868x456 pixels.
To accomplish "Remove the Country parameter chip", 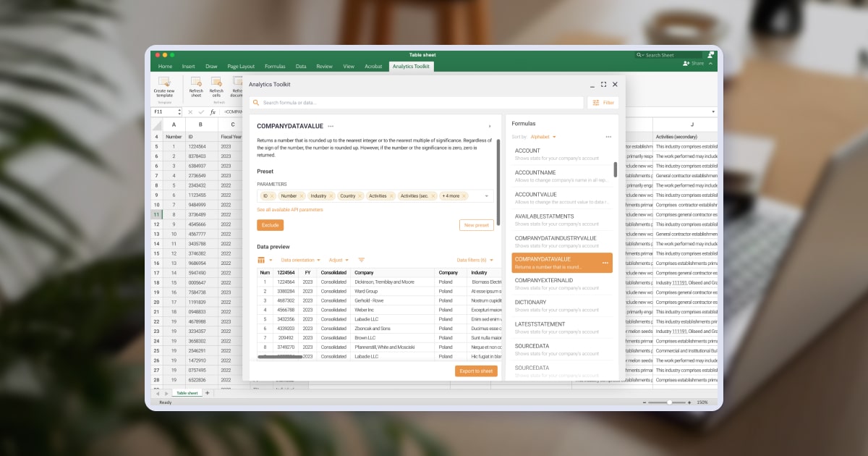I will coord(359,196).
